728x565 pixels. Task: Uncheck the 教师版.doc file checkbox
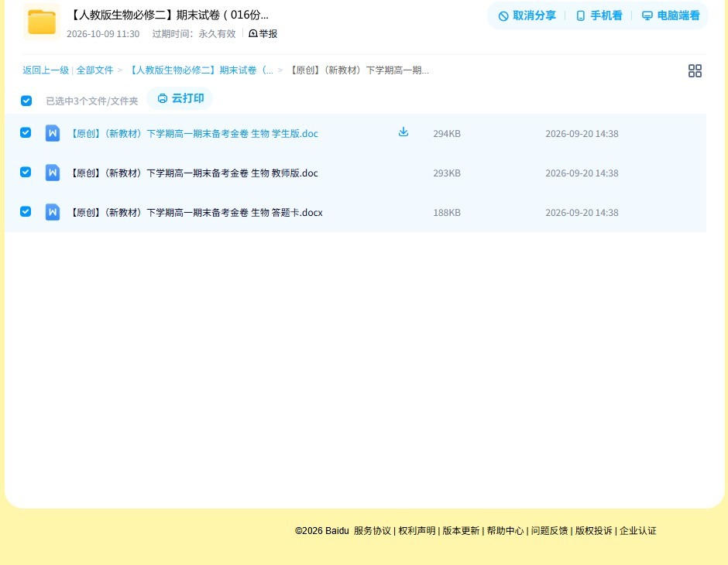tap(26, 172)
